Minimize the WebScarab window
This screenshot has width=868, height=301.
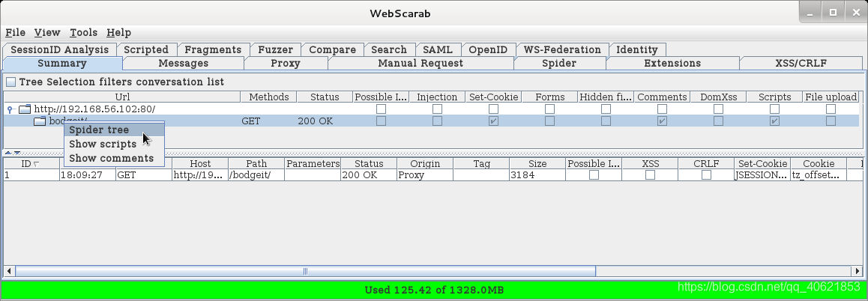point(810,13)
